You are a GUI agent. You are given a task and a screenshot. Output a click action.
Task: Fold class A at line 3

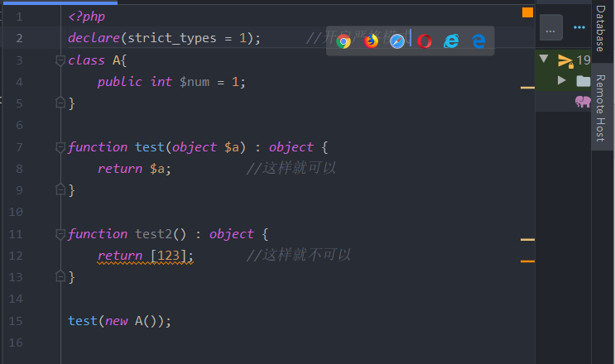click(x=60, y=60)
